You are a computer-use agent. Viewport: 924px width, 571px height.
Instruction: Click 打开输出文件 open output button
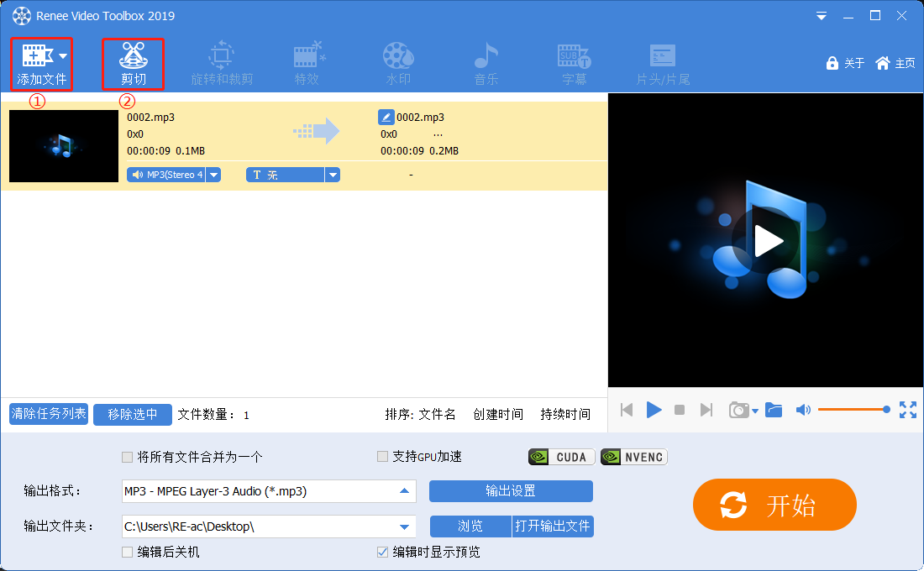[553, 526]
